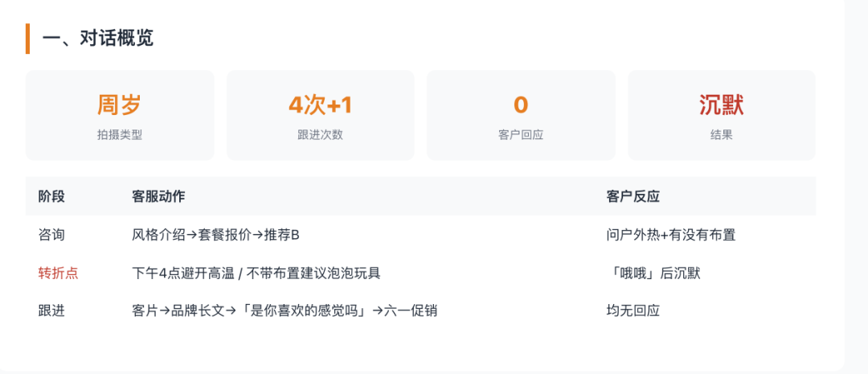Image resolution: width=868 pixels, height=374 pixels.
Task: Select the red 转折点 stage label
Action: coord(58,273)
